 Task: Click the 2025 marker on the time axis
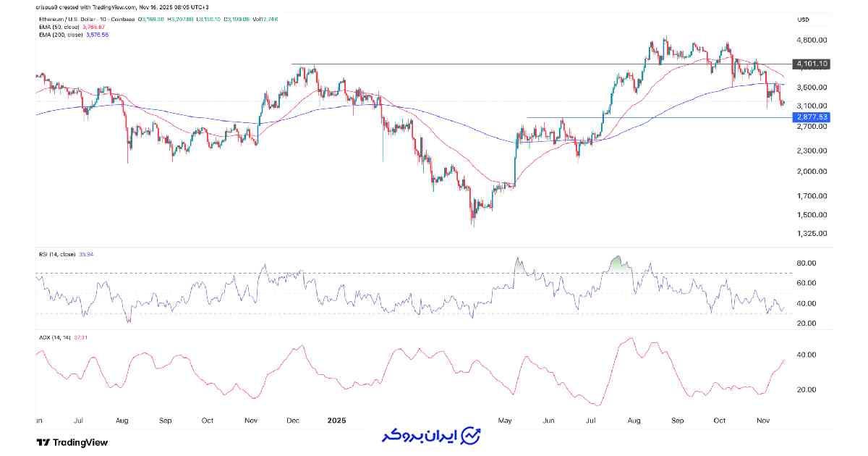(339, 420)
